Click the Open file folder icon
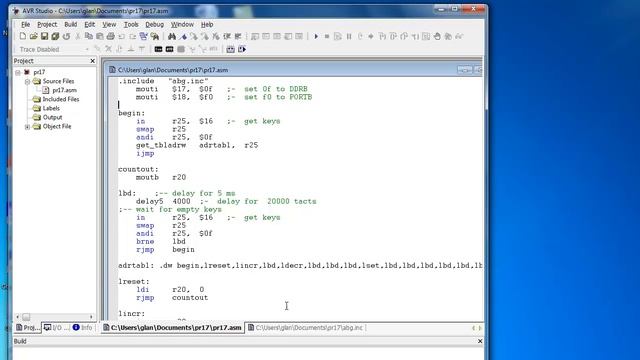Viewport: 640px width, 360px height. [x=33, y=36]
